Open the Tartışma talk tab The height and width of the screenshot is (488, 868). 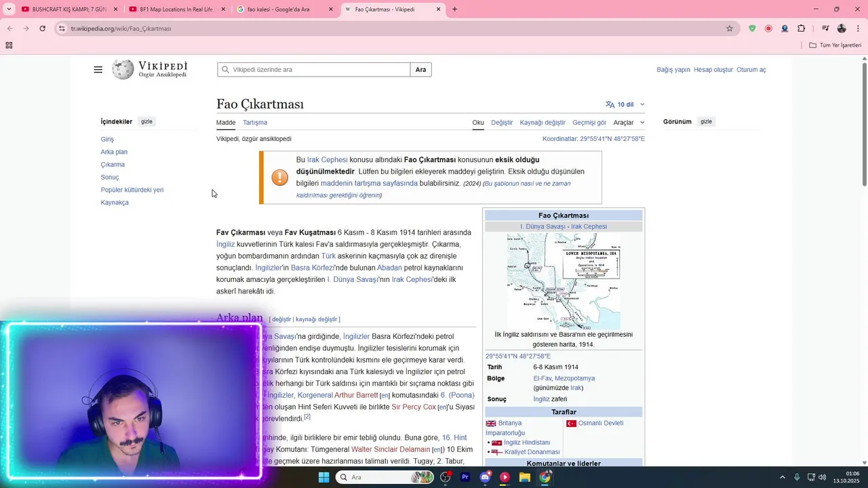pyautogui.click(x=255, y=123)
